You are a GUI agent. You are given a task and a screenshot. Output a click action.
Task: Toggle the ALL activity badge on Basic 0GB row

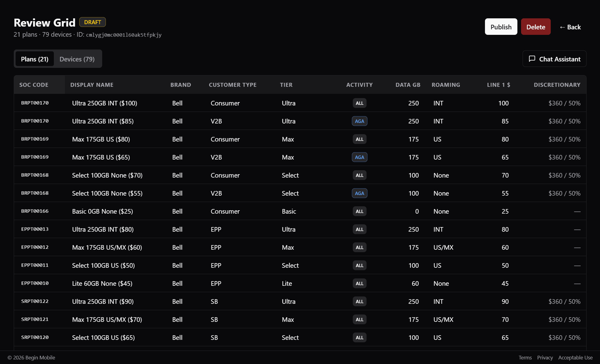tap(359, 211)
